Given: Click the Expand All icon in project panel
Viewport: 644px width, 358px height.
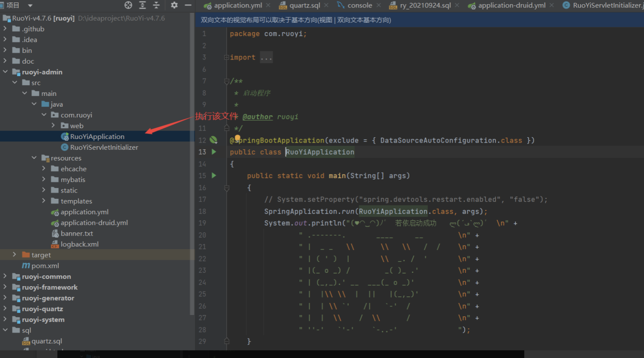Looking at the screenshot, I should coord(142,5).
